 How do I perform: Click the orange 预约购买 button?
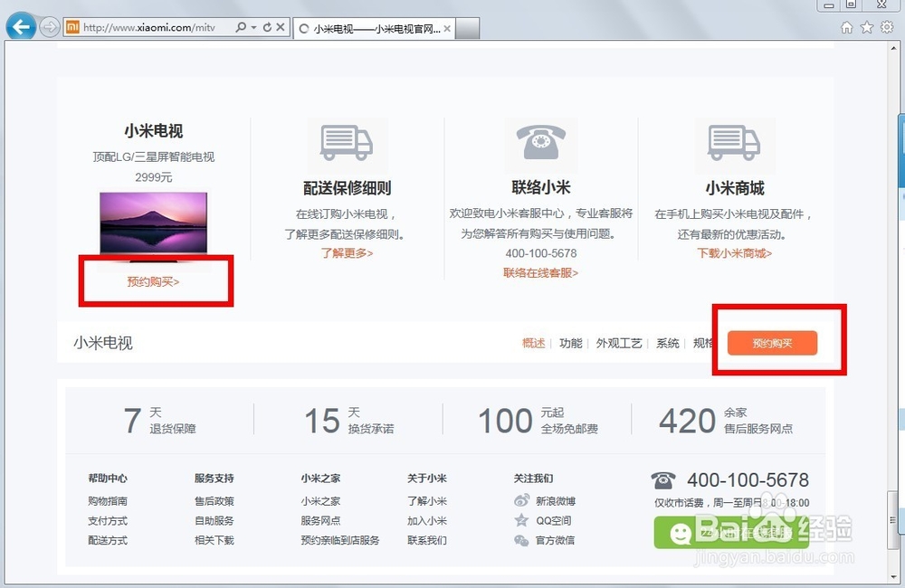(x=772, y=344)
